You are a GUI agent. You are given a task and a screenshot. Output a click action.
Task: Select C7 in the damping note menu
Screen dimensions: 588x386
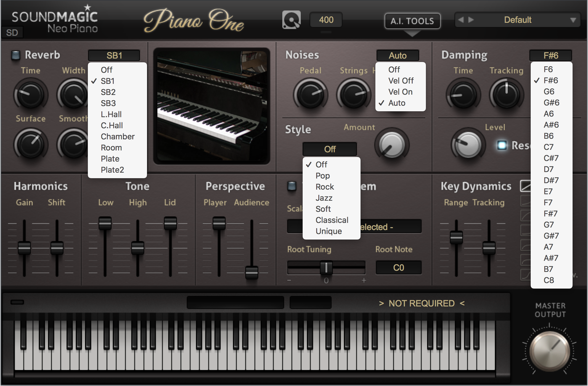point(551,147)
